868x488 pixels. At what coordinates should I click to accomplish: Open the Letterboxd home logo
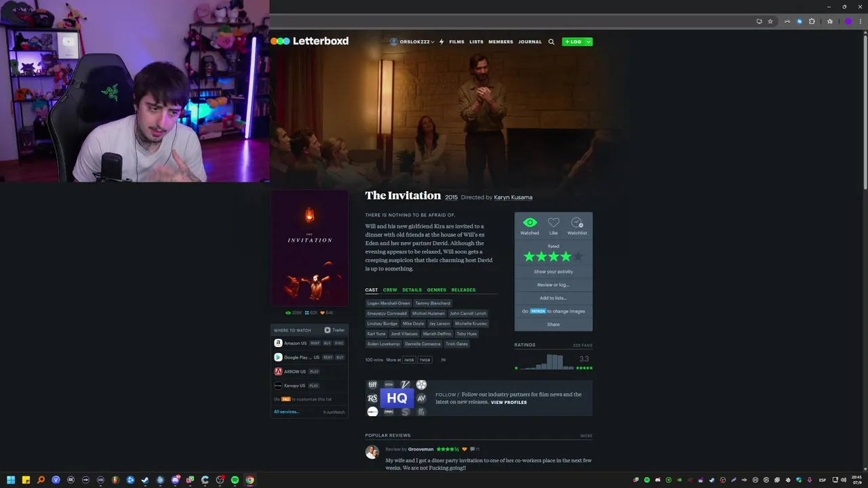point(309,41)
